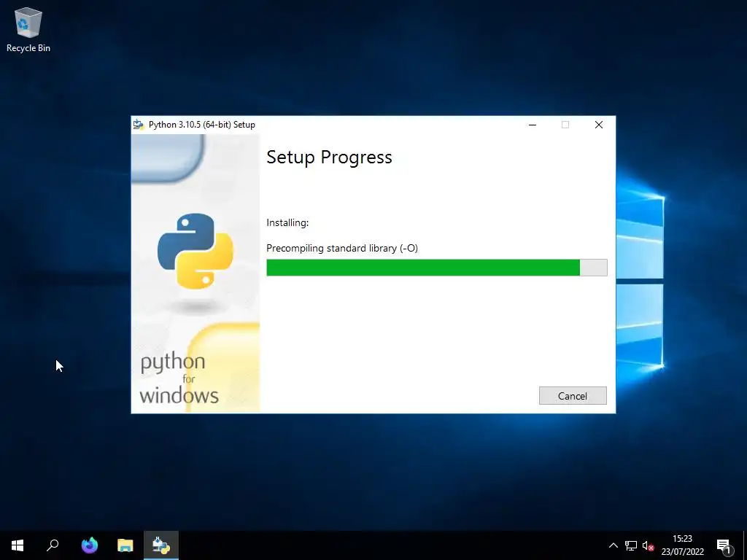Screen dimensions: 747x560
Task: Show hidden system tray icons
Action: [x=614, y=545]
